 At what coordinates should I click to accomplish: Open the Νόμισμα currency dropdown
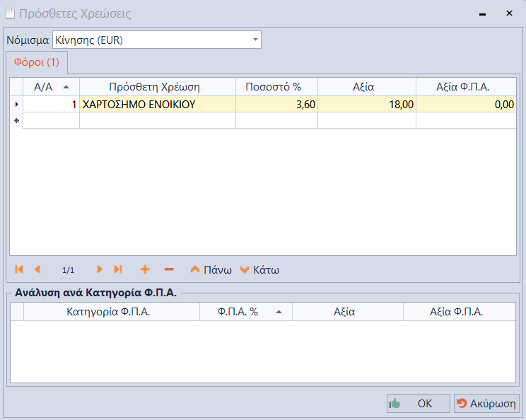coord(255,40)
